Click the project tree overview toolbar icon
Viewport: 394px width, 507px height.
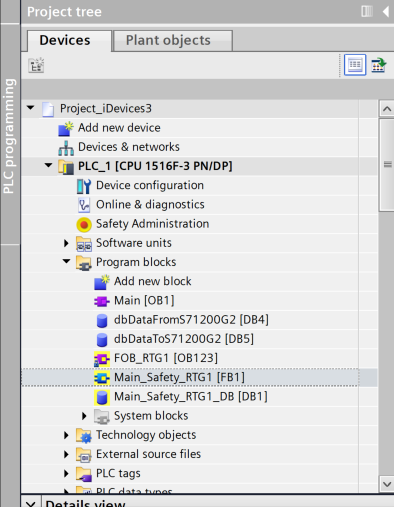36,65
